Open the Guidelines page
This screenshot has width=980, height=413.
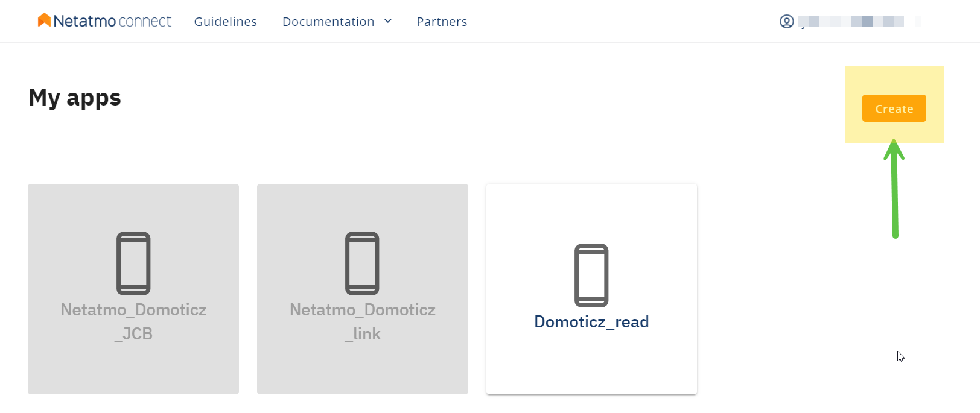pyautogui.click(x=225, y=22)
